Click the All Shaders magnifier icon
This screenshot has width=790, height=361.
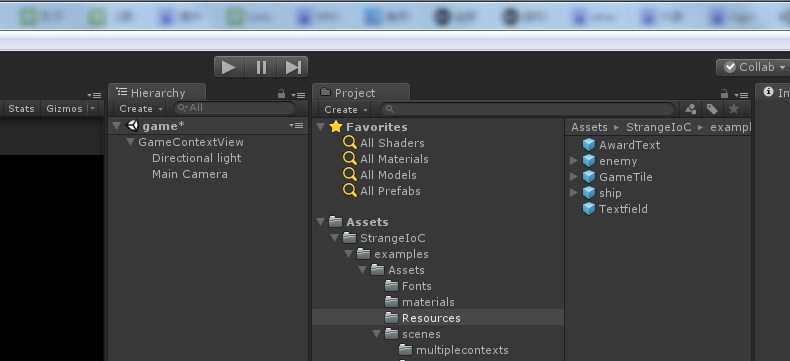pos(350,142)
